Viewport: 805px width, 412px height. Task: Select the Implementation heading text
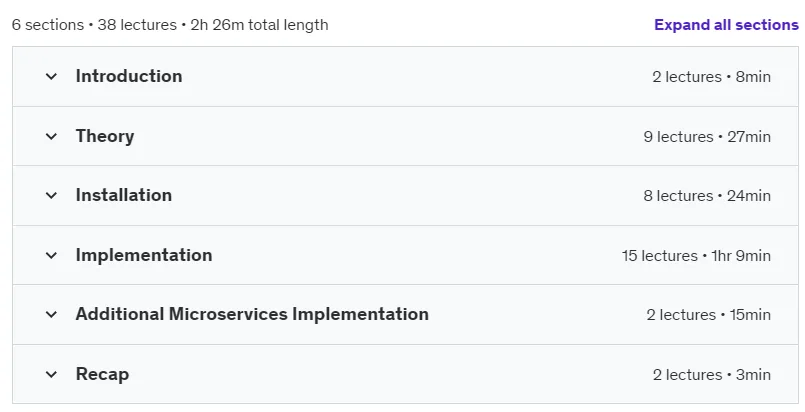144,255
